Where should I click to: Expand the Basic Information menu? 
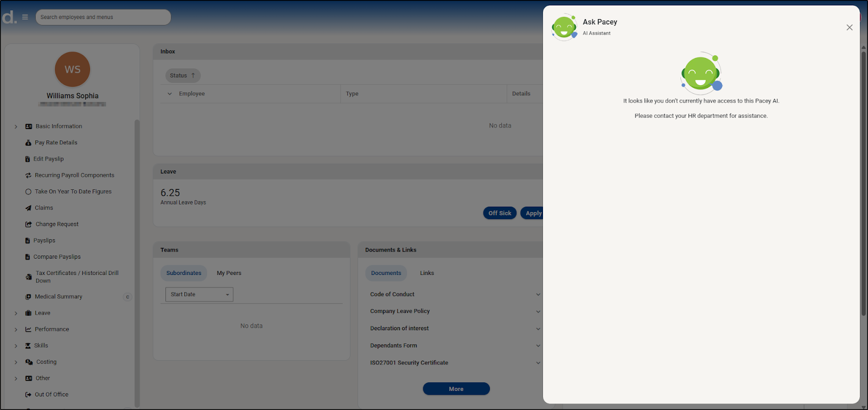click(x=16, y=126)
